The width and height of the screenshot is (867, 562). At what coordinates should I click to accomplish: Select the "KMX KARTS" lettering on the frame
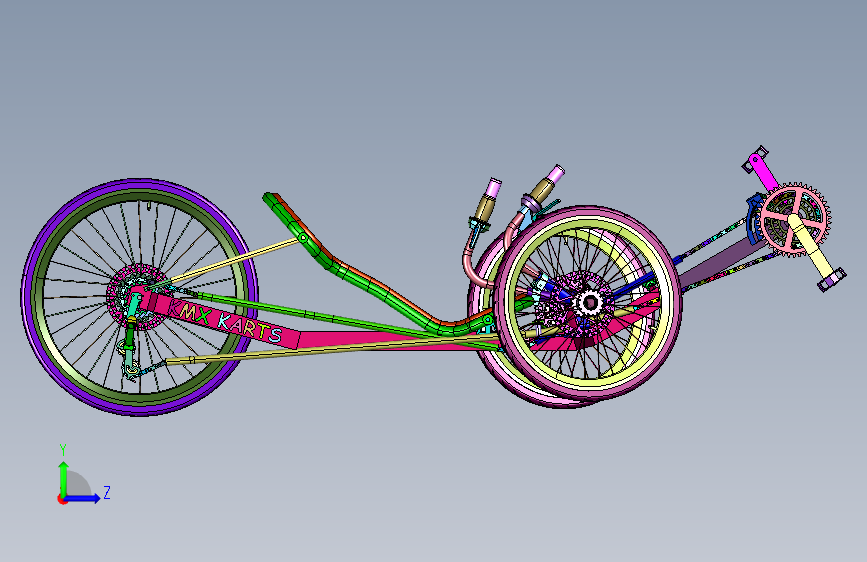(x=227, y=322)
